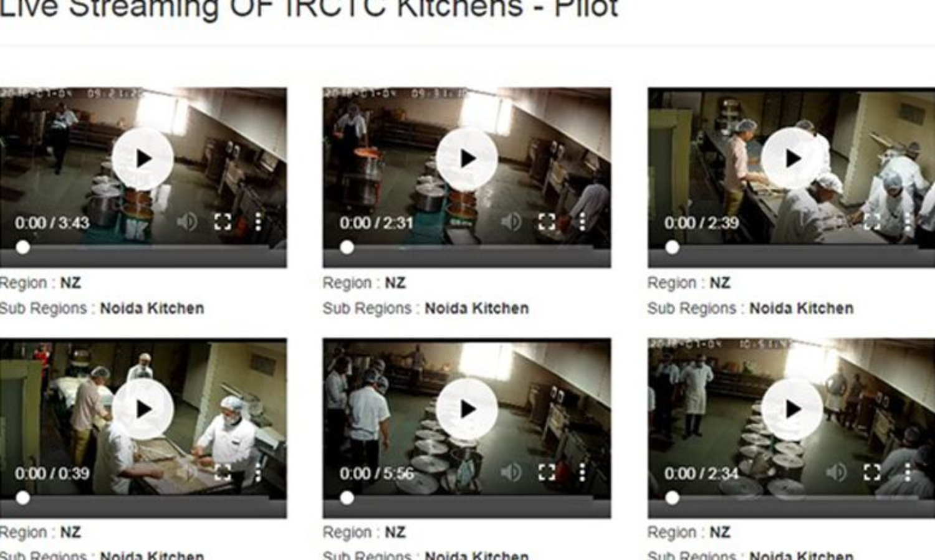
Task: Start the 2:39 video playback
Action: pyautogui.click(x=792, y=159)
